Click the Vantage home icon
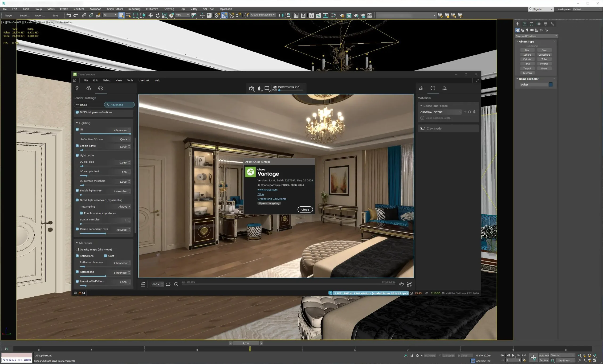603x364 pixels. [x=75, y=81]
